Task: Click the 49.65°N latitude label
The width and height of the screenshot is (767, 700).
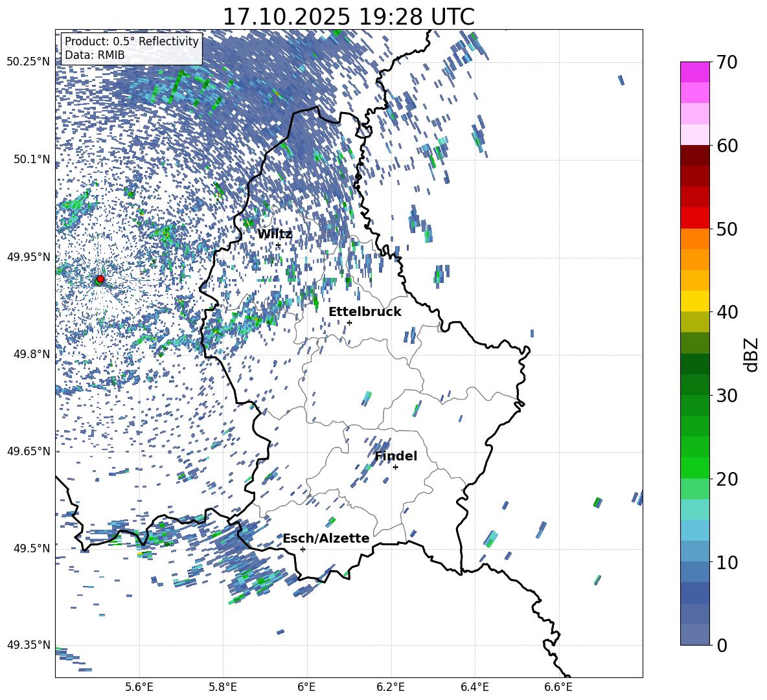Action: click(29, 451)
